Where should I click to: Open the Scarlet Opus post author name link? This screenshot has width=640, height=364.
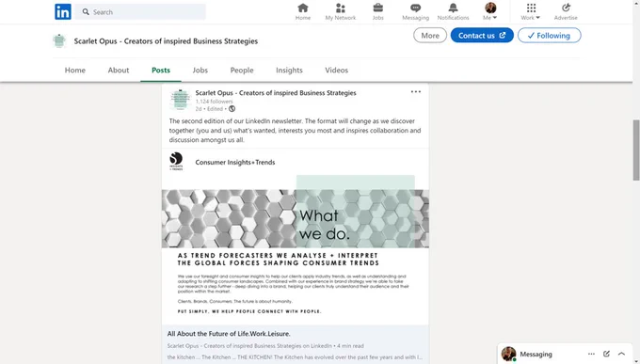click(x=276, y=93)
